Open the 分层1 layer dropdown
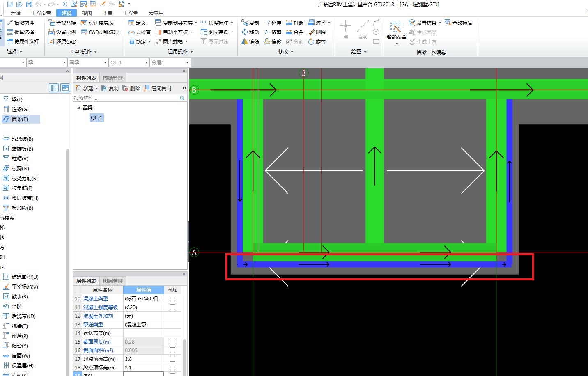Viewport: 588px width, 376px height. (187, 62)
